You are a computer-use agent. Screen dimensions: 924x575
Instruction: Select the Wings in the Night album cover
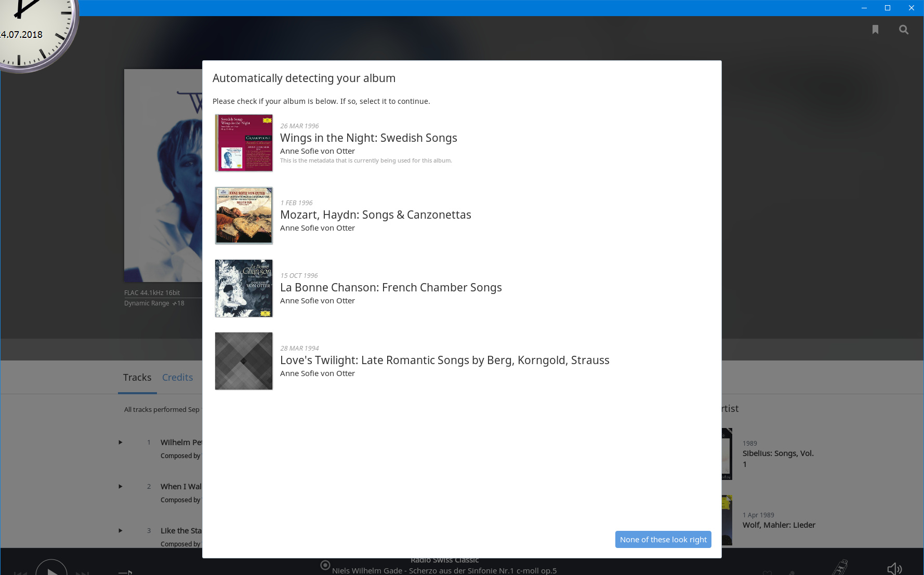(x=244, y=143)
